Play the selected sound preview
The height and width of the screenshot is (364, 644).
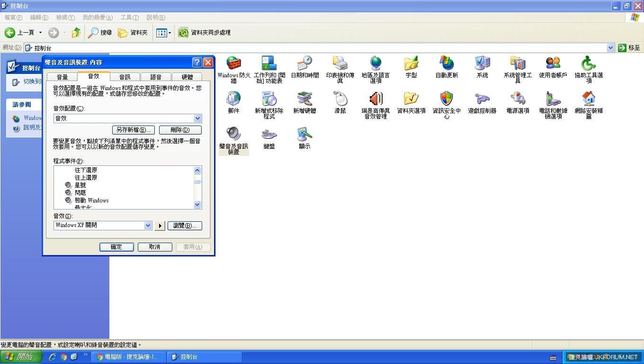[x=160, y=226]
